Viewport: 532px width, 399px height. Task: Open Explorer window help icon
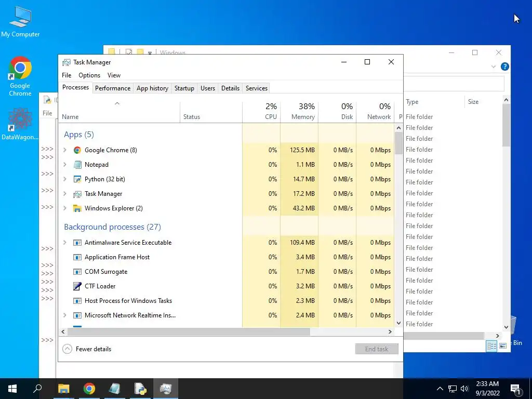pyautogui.click(x=505, y=66)
